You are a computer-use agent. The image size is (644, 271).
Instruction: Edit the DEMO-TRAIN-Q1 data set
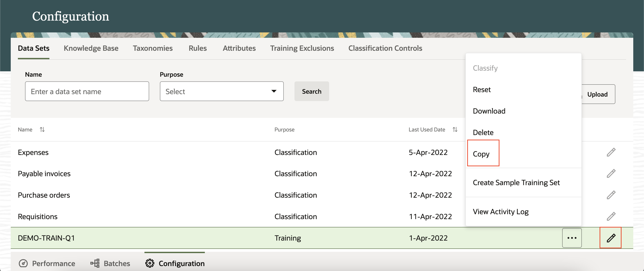pos(611,238)
